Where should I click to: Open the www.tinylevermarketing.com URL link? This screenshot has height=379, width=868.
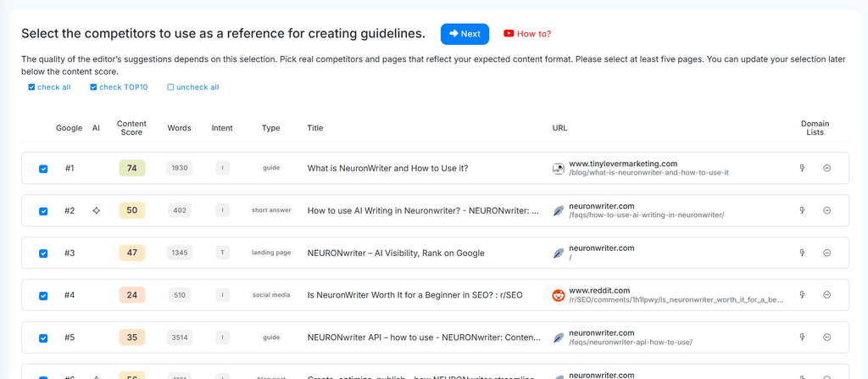click(623, 164)
